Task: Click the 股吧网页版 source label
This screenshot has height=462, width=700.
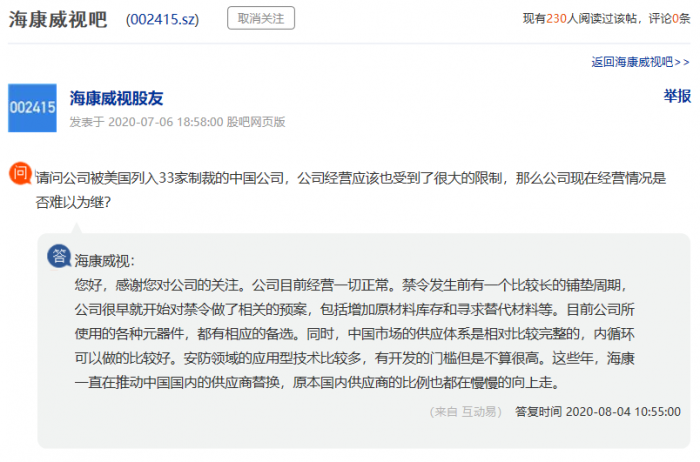Action: coord(255,122)
